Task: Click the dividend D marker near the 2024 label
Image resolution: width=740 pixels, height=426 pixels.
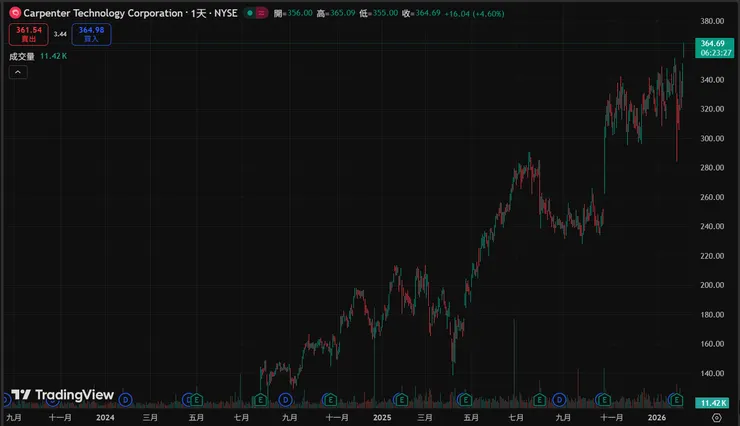Action: tap(125, 400)
